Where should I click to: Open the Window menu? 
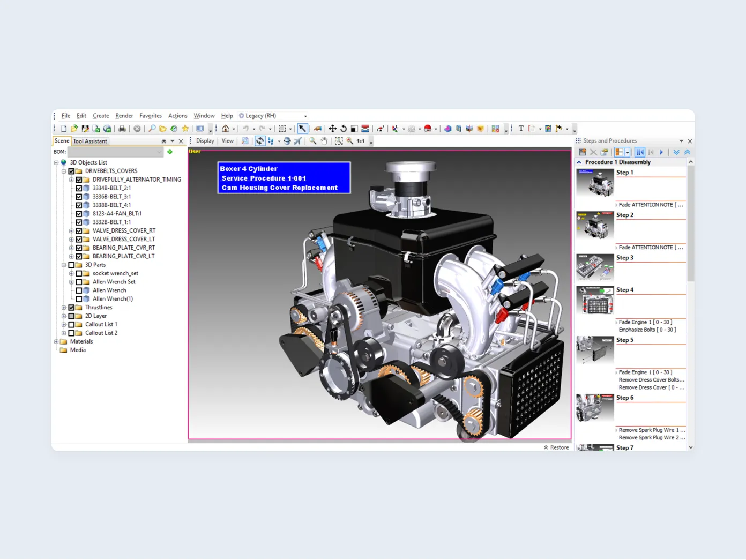204,116
